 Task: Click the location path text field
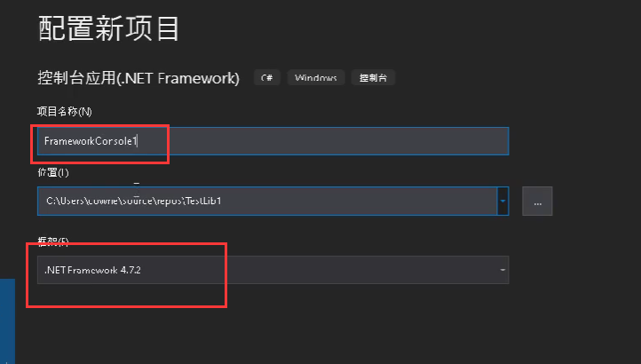pyautogui.click(x=267, y=201)
